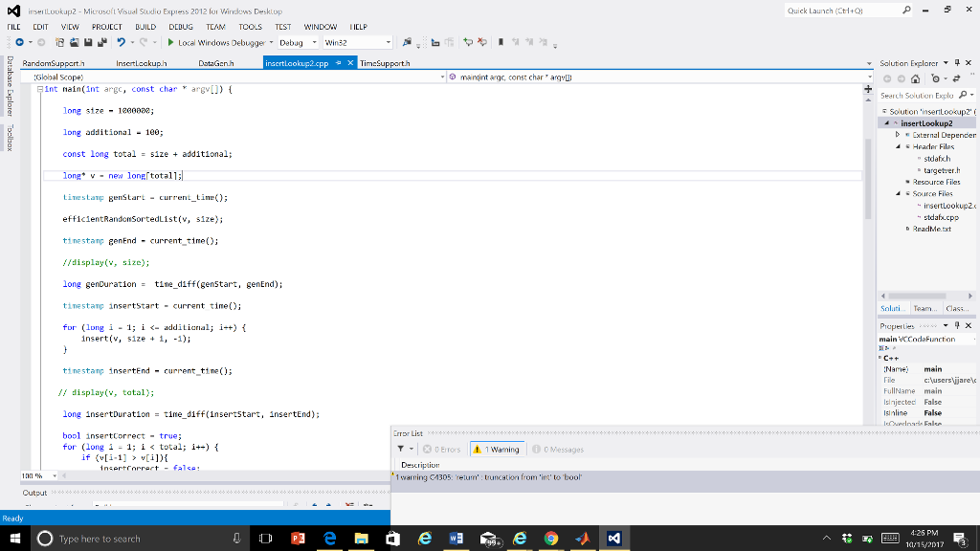Open the DEBUG menu

[179, 27]
